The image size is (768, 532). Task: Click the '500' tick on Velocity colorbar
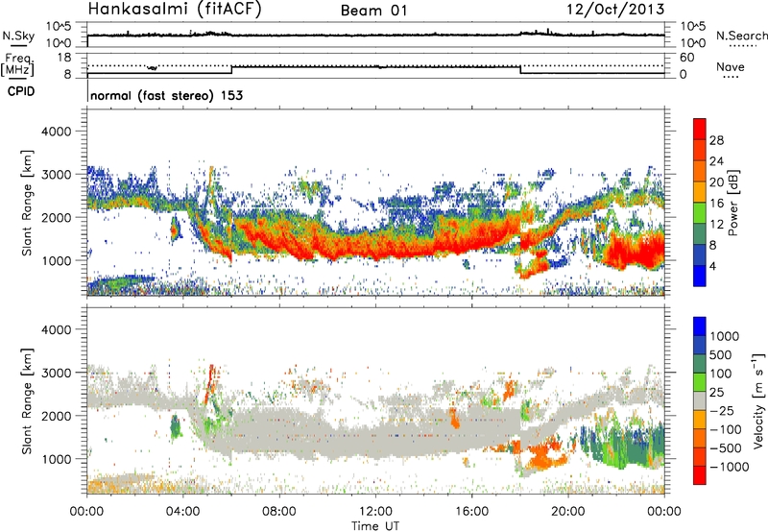pyautogui.click(x=721, y=354)
